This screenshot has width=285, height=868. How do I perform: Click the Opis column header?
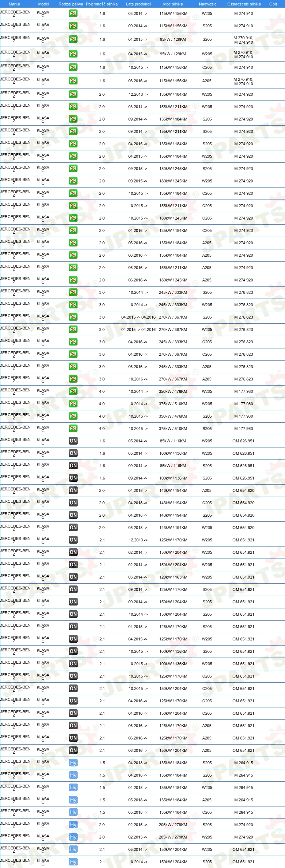coord(273,4)
